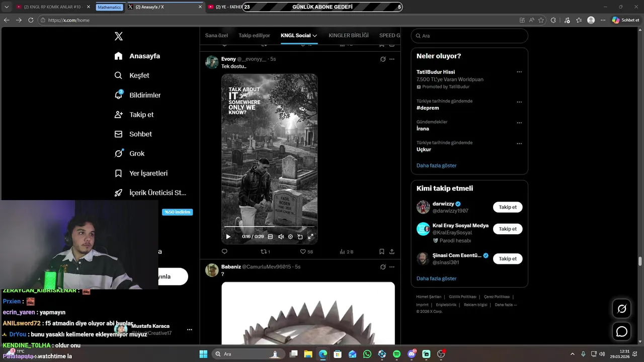Image resolution: width=644 pixels, height=362 pixels.
Task: Show more trends under Neler oluyor
Action: point(436,165)
